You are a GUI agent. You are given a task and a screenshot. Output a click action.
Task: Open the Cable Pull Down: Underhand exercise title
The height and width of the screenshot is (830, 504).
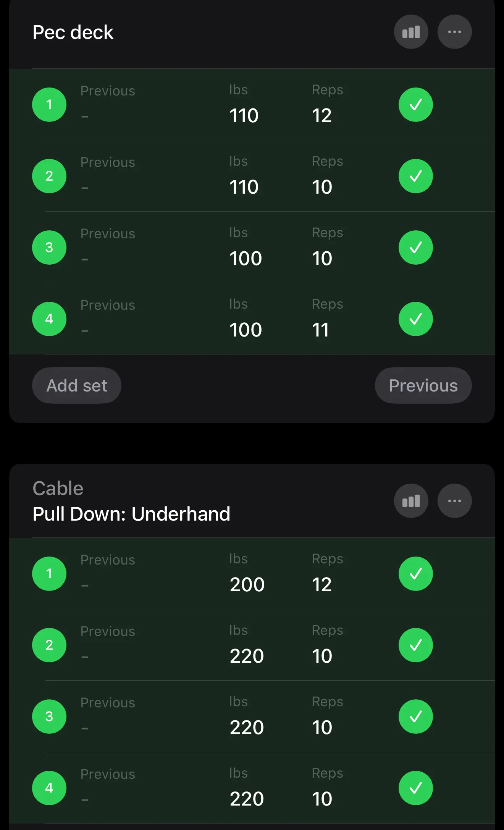coord(131,501)
